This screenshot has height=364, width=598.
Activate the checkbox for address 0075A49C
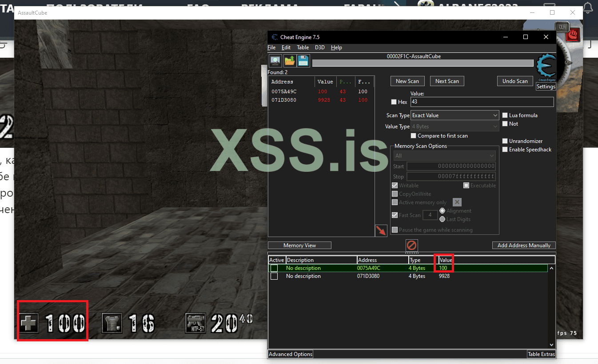(x=274, y=268)
